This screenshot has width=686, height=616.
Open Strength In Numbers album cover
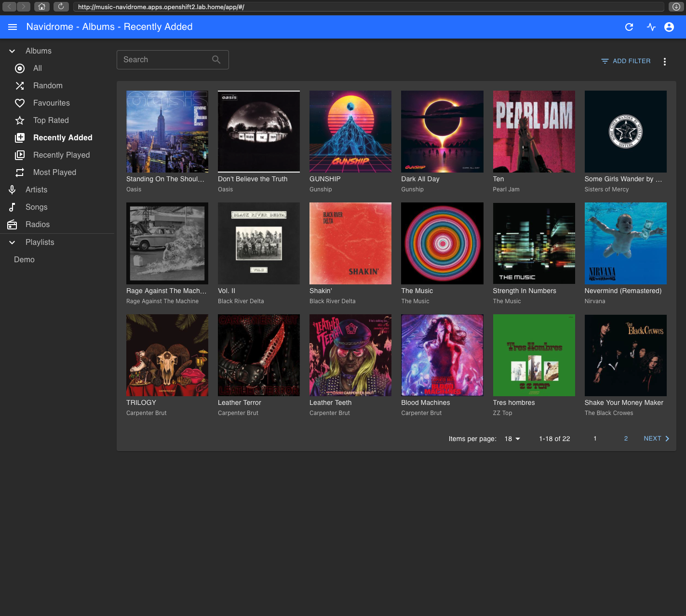(534, 243)
